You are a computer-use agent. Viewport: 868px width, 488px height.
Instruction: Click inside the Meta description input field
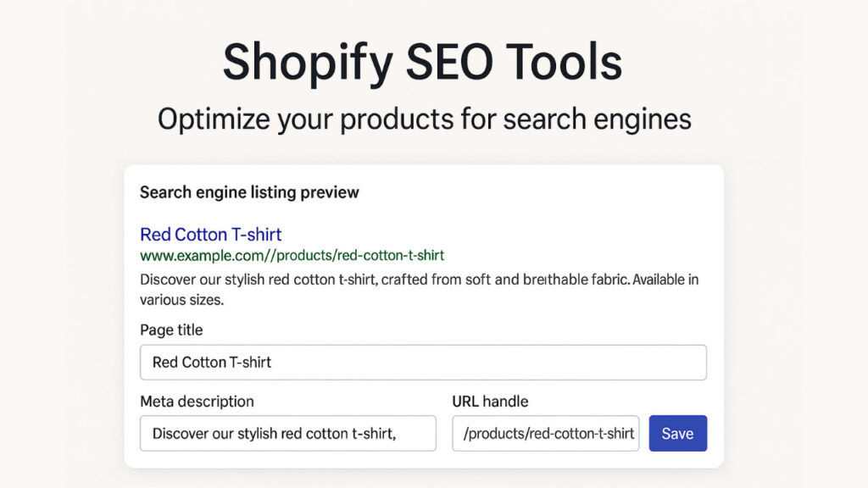tap(288, 433)
